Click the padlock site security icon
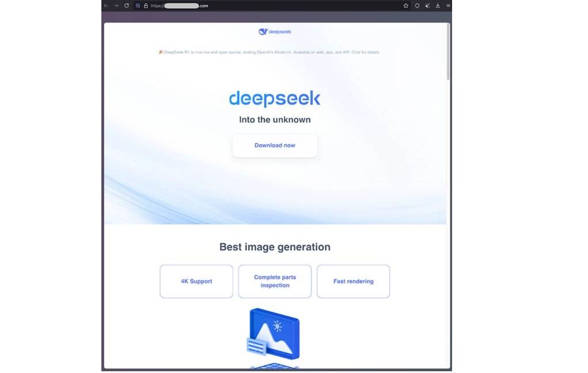The width and height of the screenshot is (588, 373). [x=146, y=6]
